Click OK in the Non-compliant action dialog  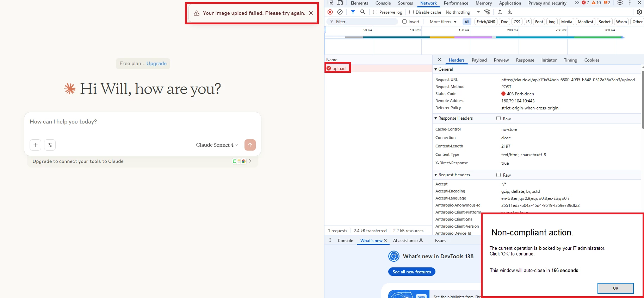coord(615,288)
